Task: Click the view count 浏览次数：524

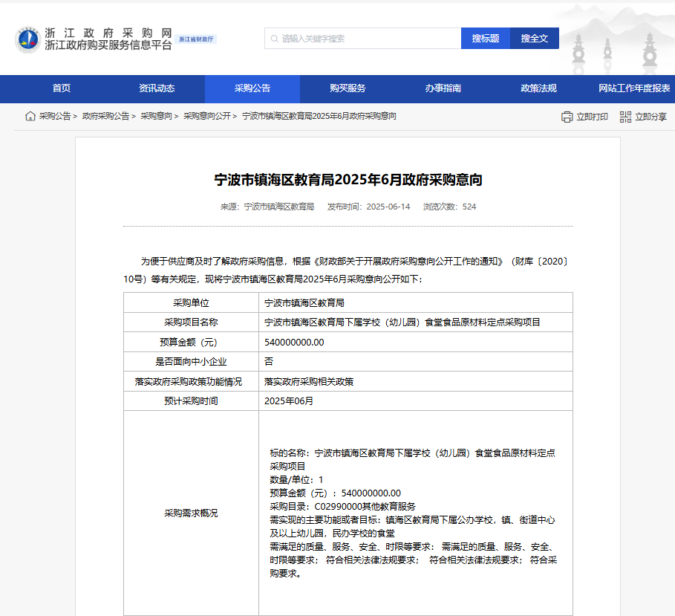Action: (449, 207)
